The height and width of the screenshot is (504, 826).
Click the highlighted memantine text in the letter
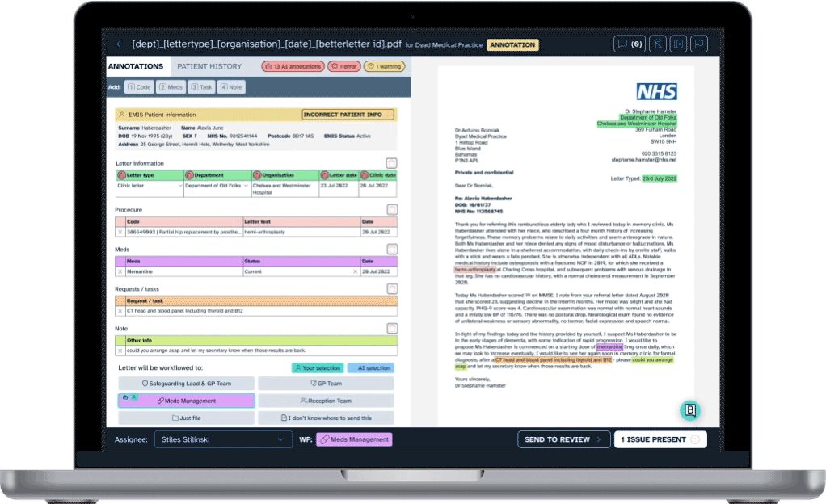pos(610,347)
